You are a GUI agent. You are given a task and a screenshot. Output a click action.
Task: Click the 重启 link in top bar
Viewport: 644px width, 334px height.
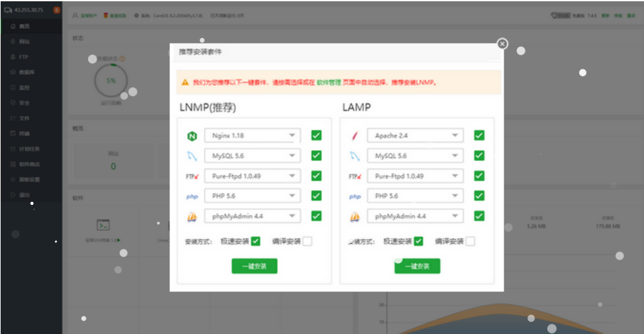click(x=631, y=16)
